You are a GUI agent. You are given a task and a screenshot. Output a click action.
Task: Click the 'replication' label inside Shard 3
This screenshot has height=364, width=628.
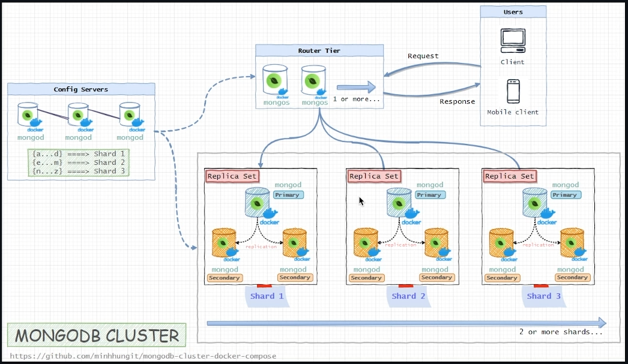point(538,245)
